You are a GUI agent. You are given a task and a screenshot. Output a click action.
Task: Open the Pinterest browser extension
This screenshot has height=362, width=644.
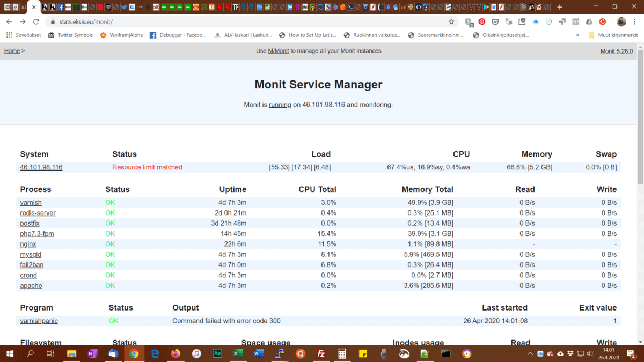click(482, 20)
